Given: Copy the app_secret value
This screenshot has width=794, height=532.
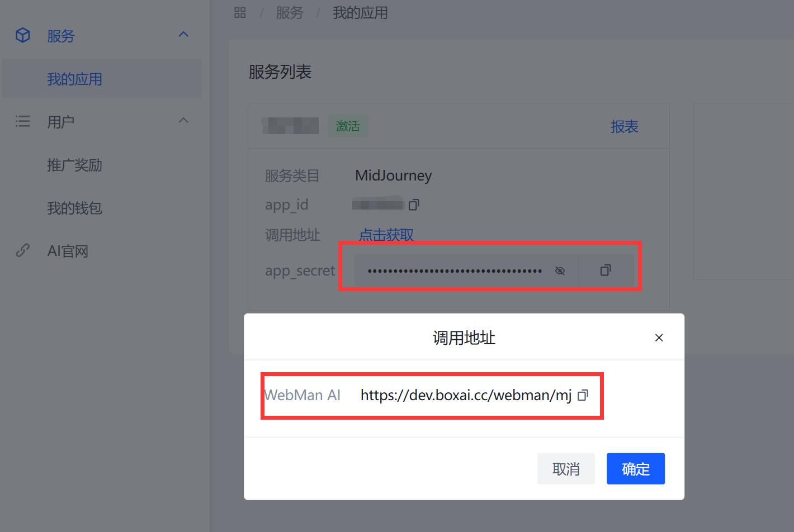Looking at the screenshot, I should (606, 270).
